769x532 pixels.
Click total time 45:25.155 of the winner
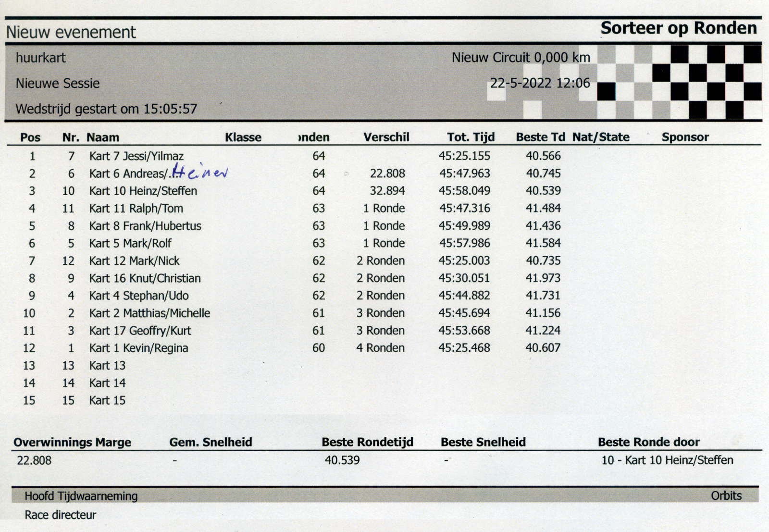pos(464,156)
